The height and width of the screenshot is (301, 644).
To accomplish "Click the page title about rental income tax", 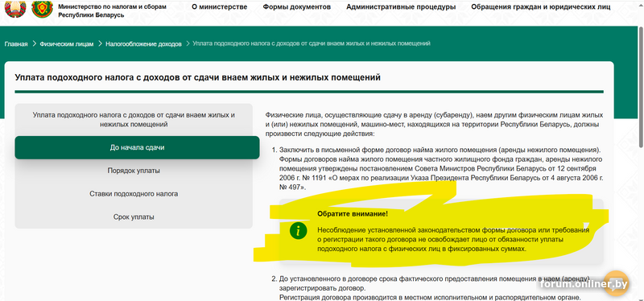I will coord(197,77).
